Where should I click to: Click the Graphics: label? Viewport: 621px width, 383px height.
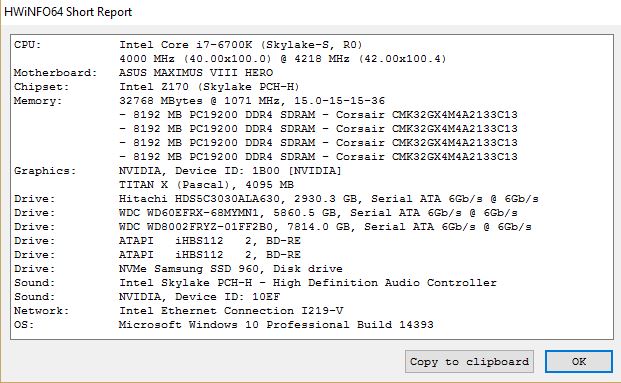[45, 171]
